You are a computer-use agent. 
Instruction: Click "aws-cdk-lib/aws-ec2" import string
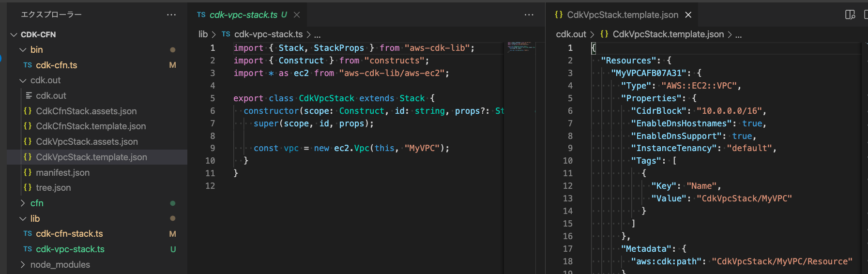[x=392, y=73]
